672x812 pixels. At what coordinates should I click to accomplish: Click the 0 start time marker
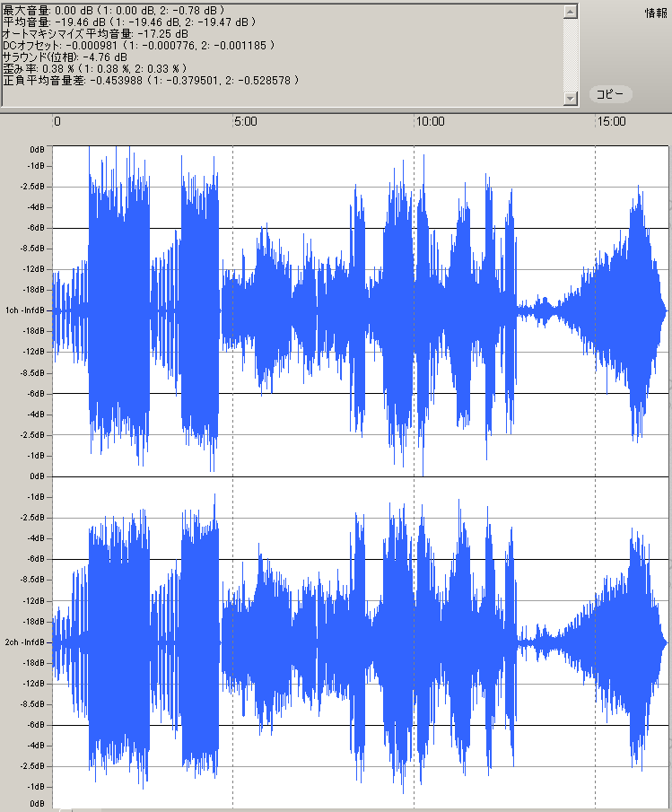coord(57,122)
